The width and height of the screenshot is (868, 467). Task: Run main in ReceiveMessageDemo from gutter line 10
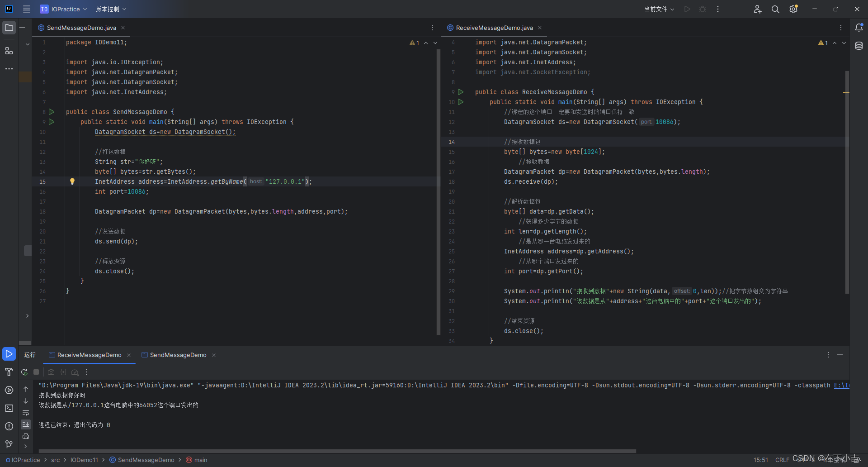pyautogui.click(x=461, y=102)
